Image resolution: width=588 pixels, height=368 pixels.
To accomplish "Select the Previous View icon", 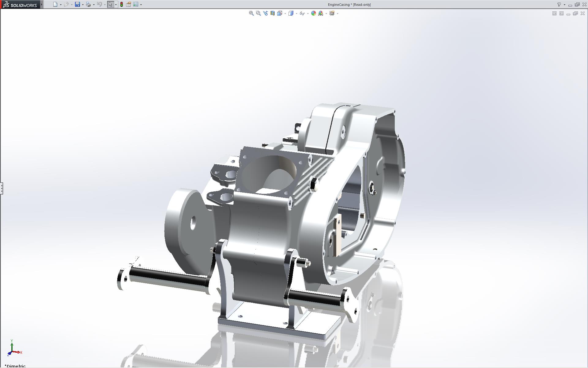I will pos(265,13).
